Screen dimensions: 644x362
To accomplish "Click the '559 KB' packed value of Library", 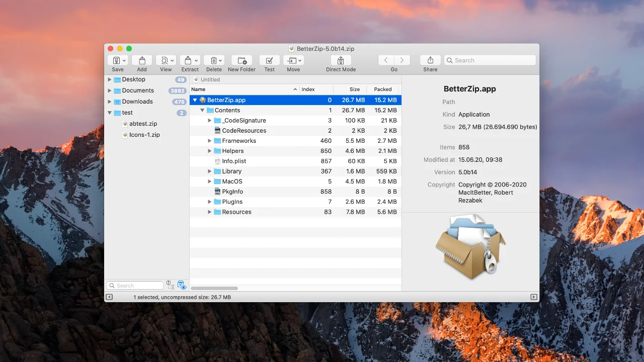I will pyautogui.click(x=386, y=171).
